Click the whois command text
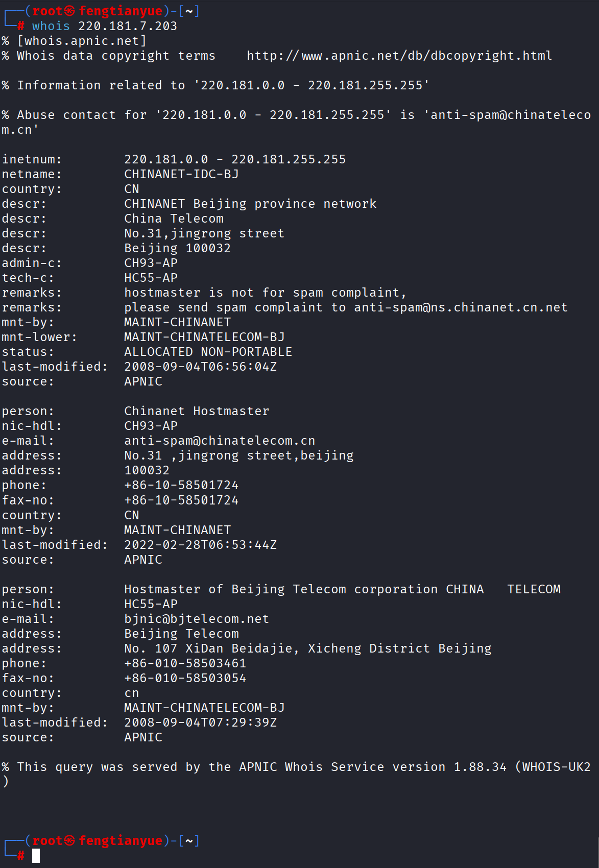The width and height of the screenshot is (599, 868). pos(51,26)
